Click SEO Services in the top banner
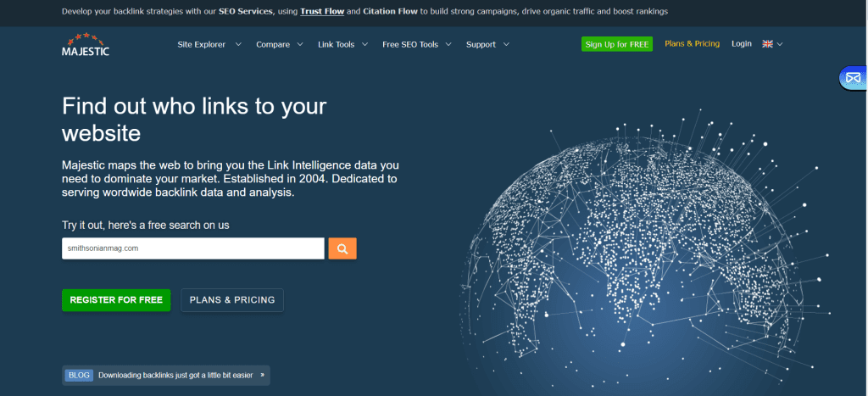 point(246,11)
